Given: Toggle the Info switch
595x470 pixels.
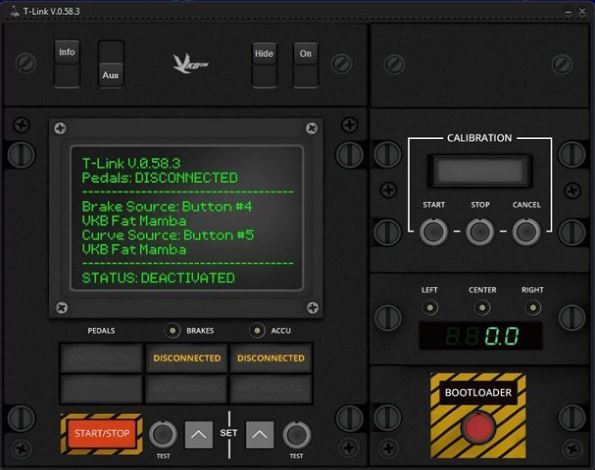Looking at the screenshot, I should tap(67, 64).
